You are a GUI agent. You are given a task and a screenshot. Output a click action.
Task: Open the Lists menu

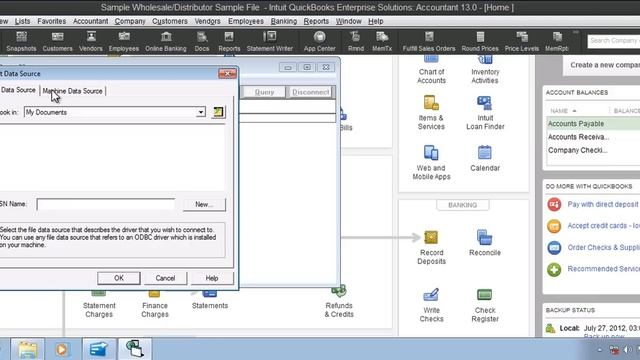click(x=22, y=21)
